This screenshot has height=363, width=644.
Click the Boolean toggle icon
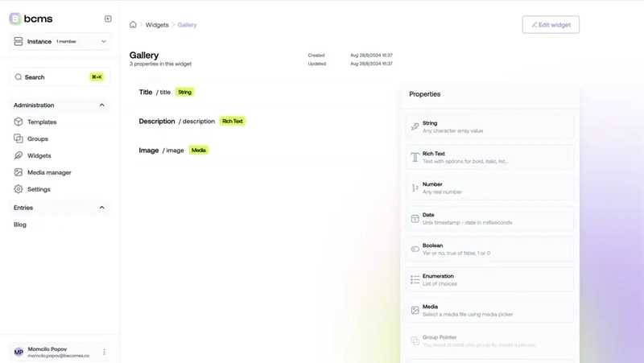pyautogui.click(x=415, y=249)
